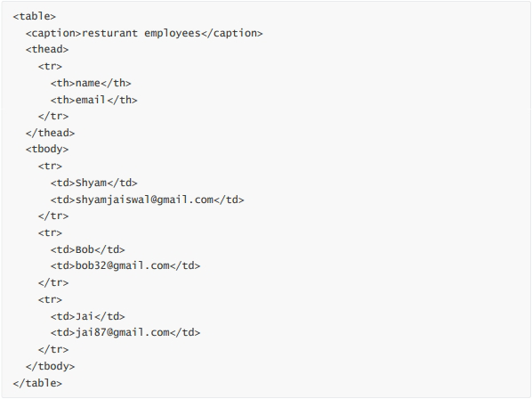
Task: Click the th name header line
Action: point(91,83)
